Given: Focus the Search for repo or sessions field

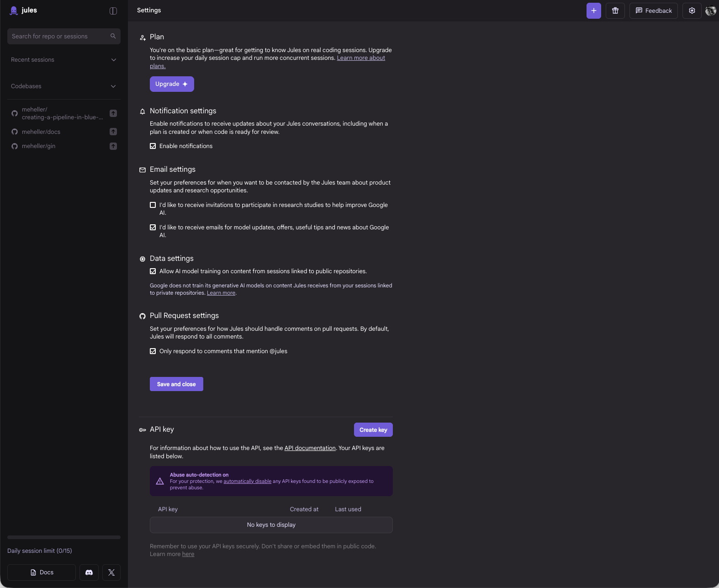Looking at the screenshot, I should (x=59, y=37).
